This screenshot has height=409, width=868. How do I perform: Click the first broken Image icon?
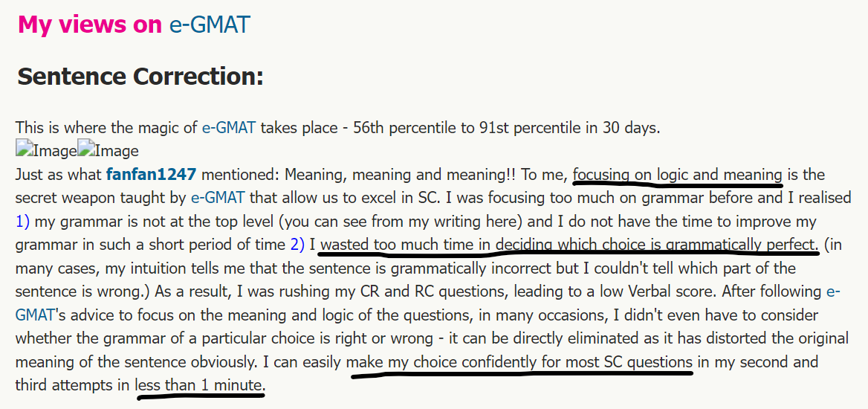(x=46, y=151)
